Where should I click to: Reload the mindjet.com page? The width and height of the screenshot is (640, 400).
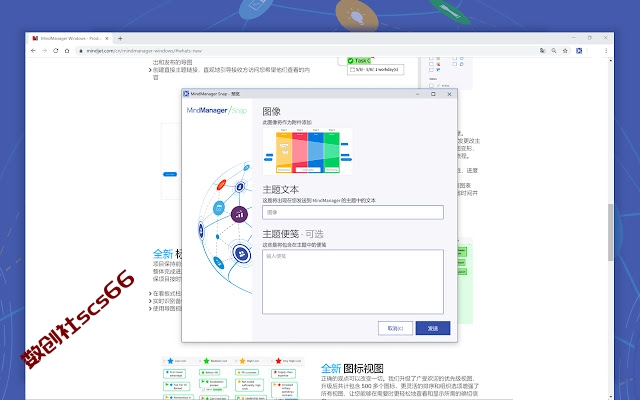(x=56, y=51)
